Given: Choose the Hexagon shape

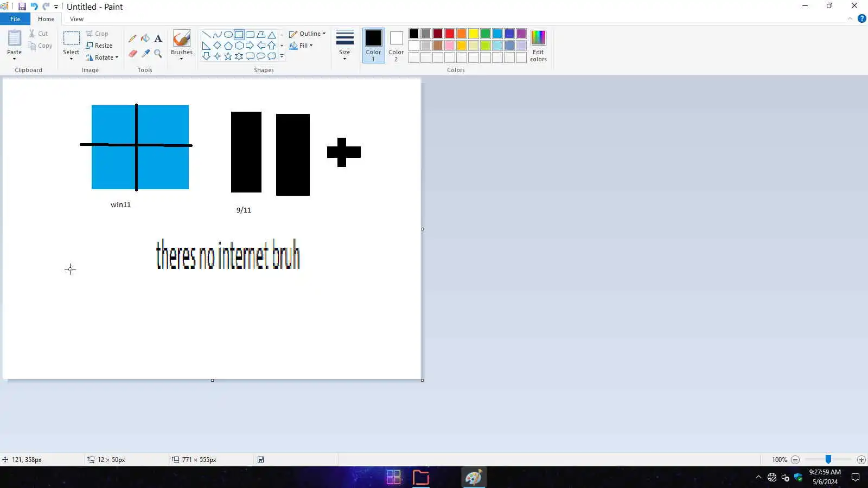Looking at the screenshot, I should click(x=239, y=46).
